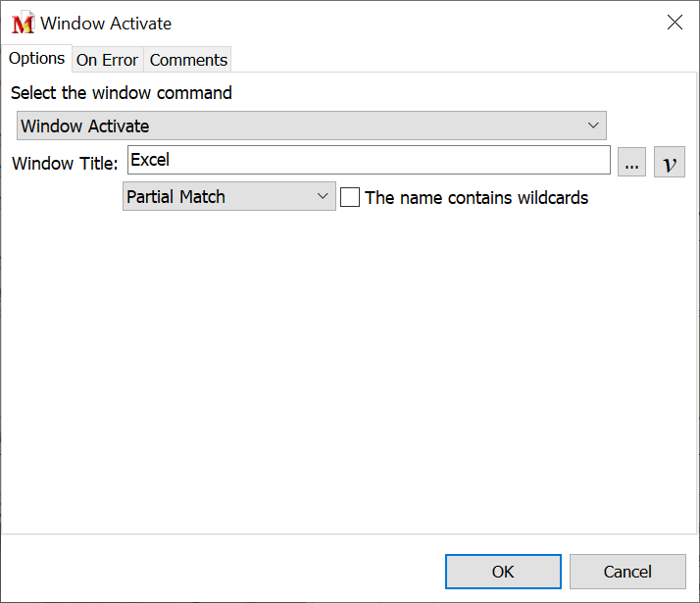Image resolution: width=700 pixels, height=603 pixels.
Task: Click the variable insert 'v' button
Action: pos(669,163)
